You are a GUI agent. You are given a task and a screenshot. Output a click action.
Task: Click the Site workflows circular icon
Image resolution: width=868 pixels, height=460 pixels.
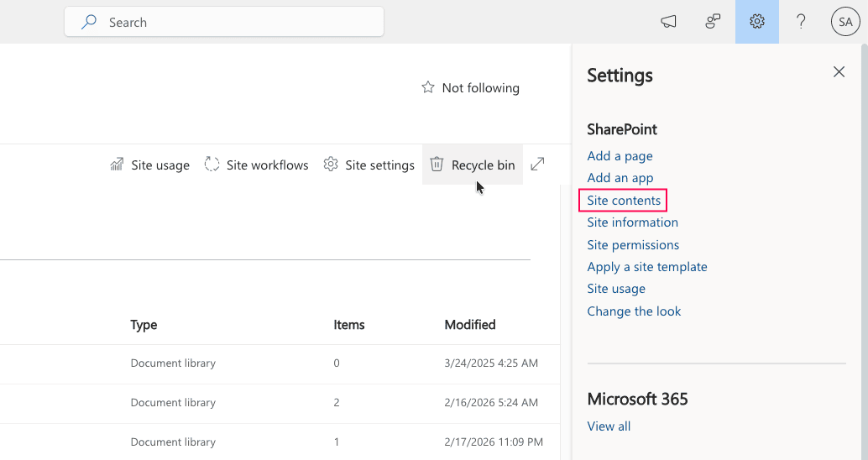(212, 165)
